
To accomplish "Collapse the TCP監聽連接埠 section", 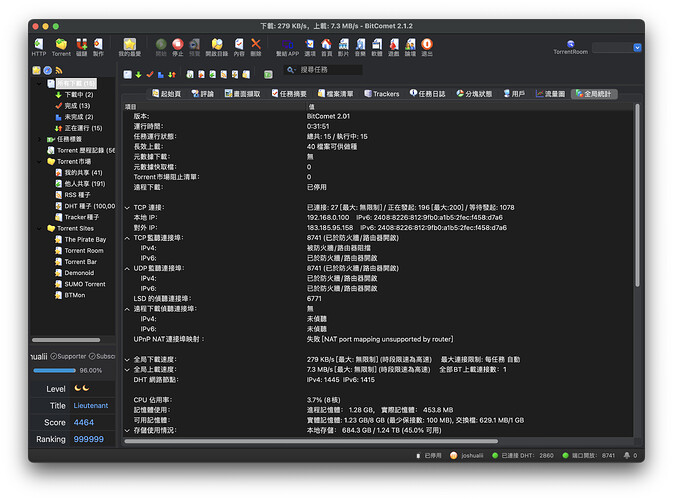I will click(127, 238).
